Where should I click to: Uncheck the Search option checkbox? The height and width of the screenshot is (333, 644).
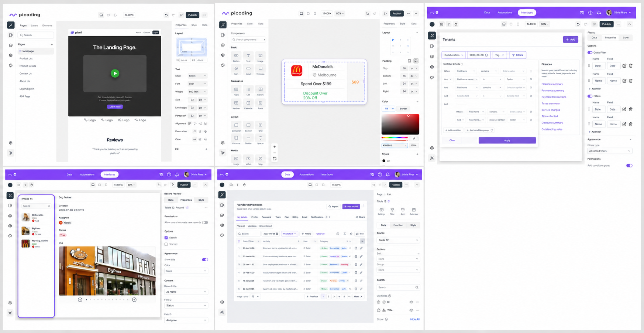tap(166, 238)
